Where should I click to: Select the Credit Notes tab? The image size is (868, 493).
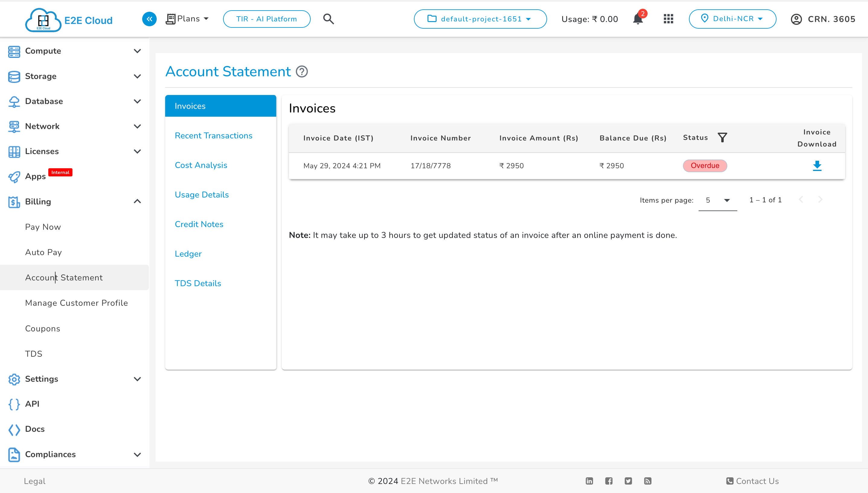tap(199, 224)
